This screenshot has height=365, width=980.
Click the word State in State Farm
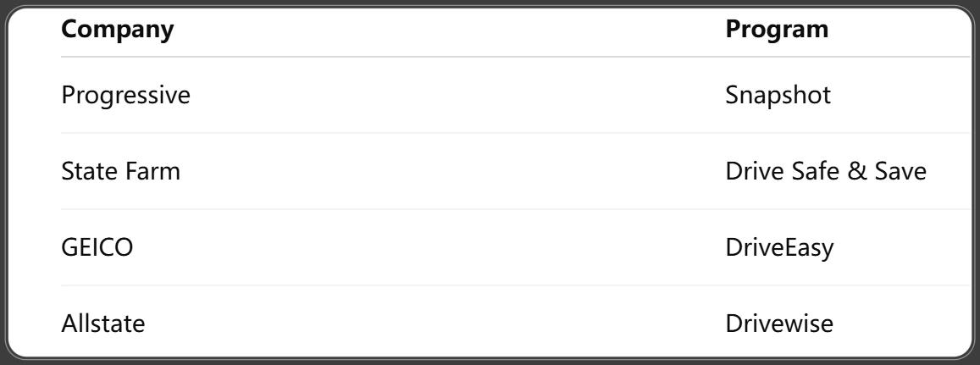coord(87,171)
